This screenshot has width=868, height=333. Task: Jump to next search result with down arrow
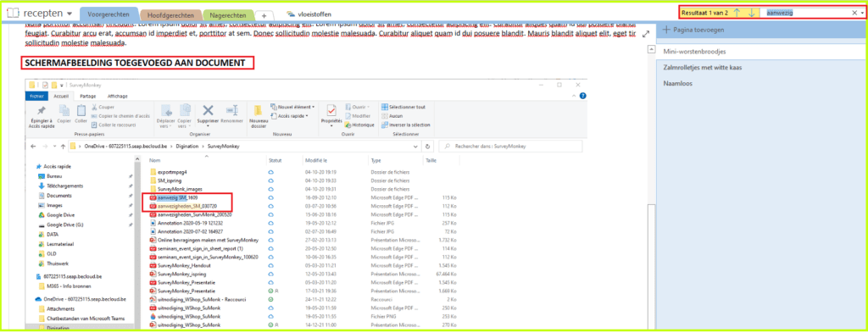click(x=751, y=12)
